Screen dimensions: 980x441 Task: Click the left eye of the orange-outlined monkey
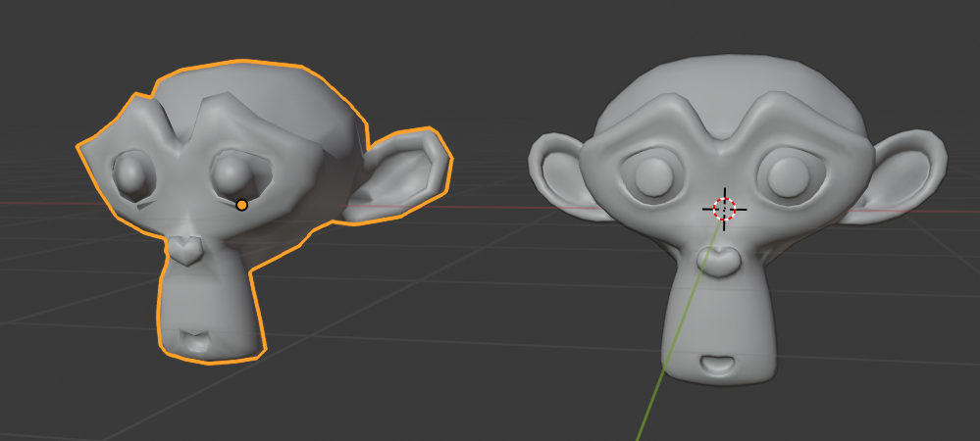point(129,175)
